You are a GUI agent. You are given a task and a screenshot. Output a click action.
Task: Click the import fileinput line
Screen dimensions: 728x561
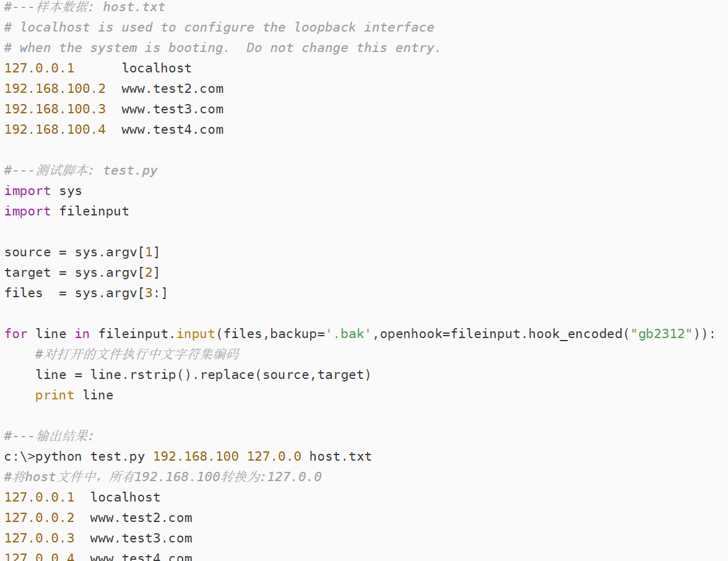(66, 211)
